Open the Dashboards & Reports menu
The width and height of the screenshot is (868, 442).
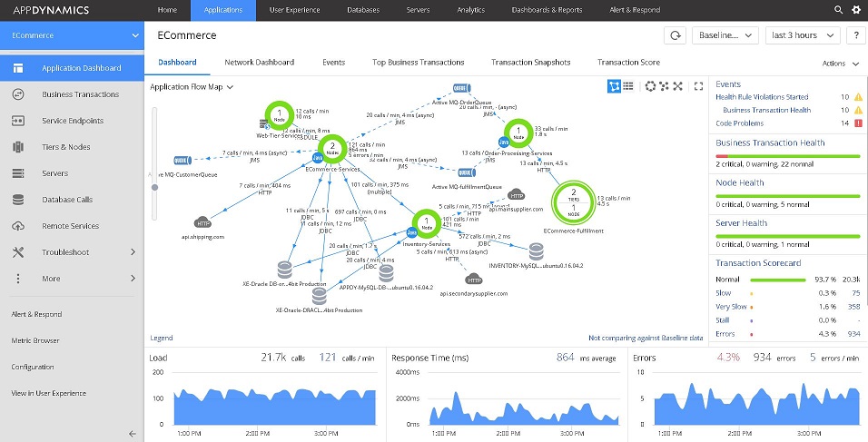click(x=547, y=10)
